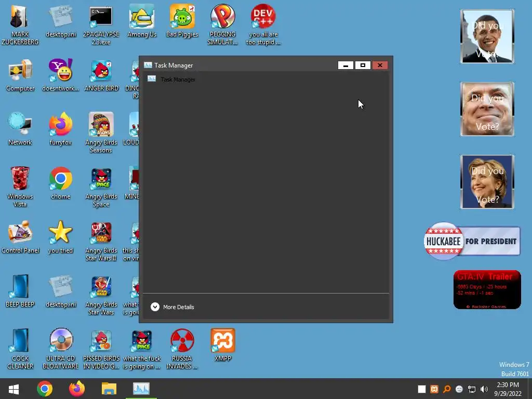This screenshot has width=532, height=399.
Task: Open Chrome from the taskbar
Action: pos(45,389)
